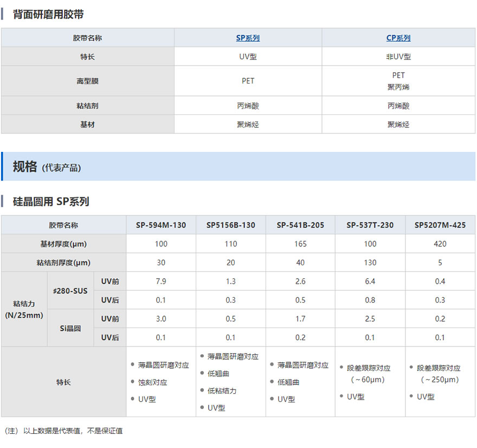
Task: Click the 离型膜 row header
Action: pos(87,81)
